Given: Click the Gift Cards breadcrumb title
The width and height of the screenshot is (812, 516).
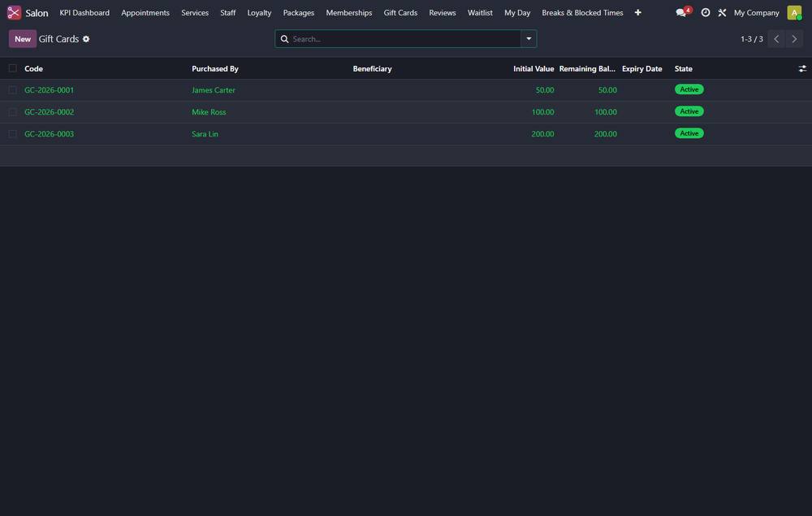Looking at the screenshot, I should click(x=58, y=39).
